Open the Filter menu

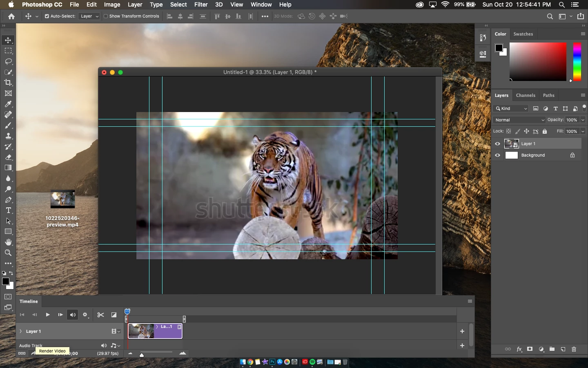click(x=201, y=4)
